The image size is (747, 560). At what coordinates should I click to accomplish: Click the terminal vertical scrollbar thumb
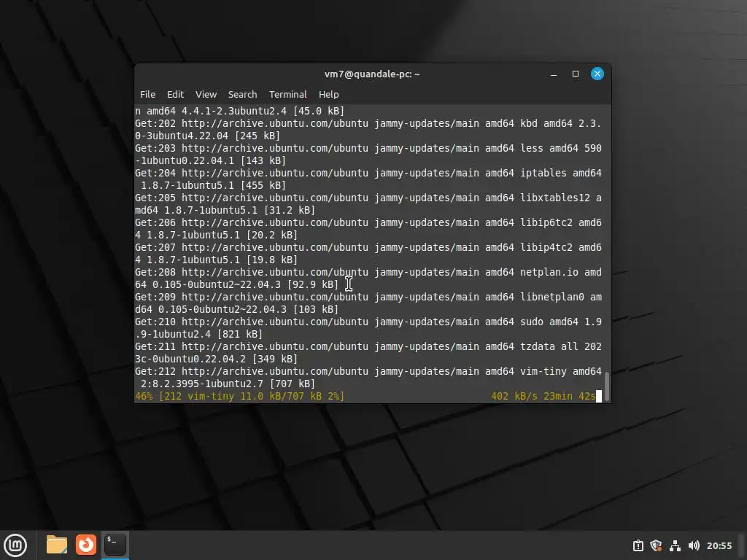(x=607, y=386)
